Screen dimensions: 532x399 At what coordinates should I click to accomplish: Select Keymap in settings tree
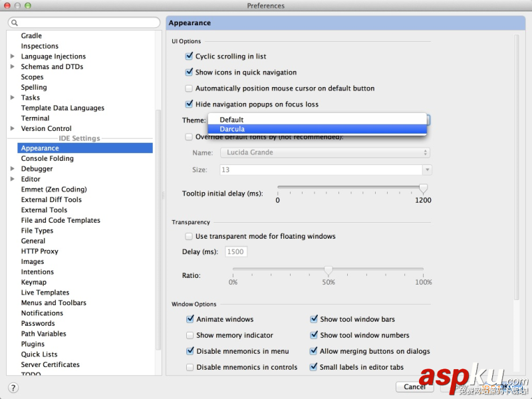click(x=34, y=282)
